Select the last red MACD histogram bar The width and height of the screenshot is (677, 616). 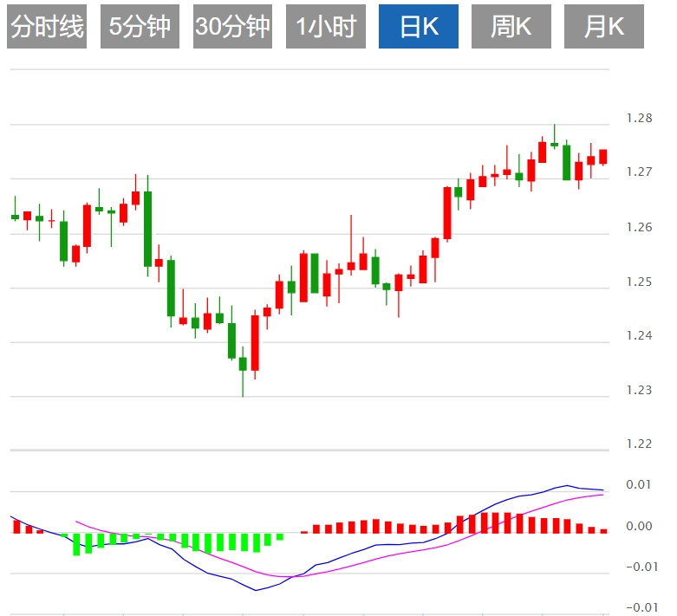[x=603, y=530]
